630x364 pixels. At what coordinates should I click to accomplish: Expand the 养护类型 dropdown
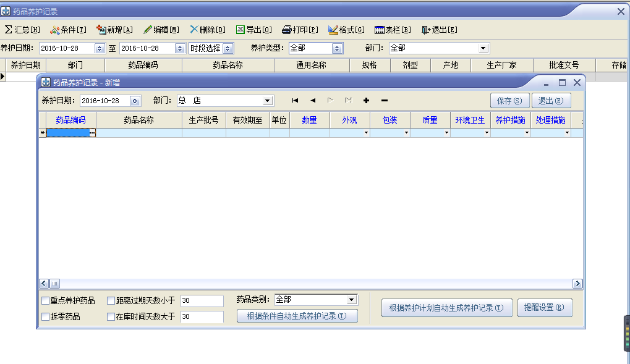pos(337,48)
